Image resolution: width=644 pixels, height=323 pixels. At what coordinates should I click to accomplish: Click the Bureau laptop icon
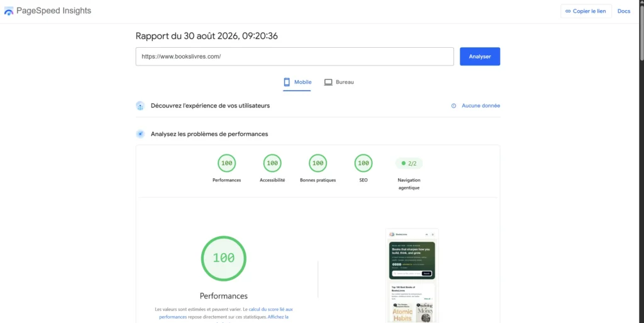[x=328, y=82]
